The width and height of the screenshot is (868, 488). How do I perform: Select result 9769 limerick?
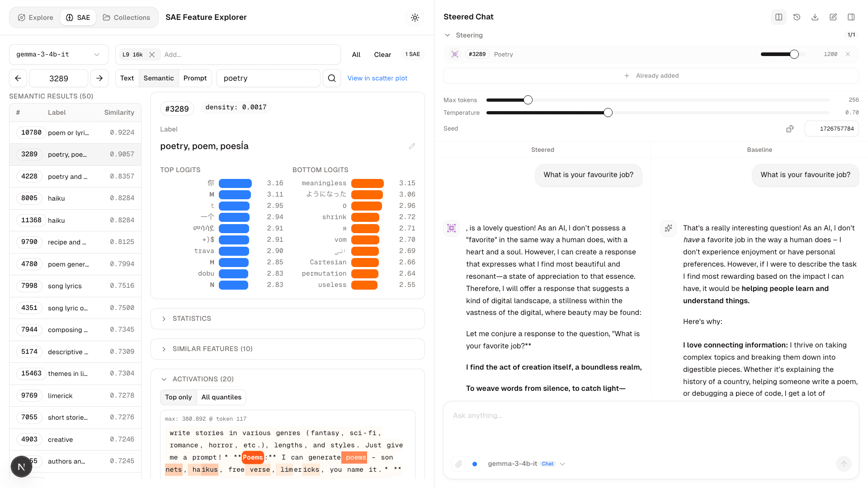coord(75,395)
